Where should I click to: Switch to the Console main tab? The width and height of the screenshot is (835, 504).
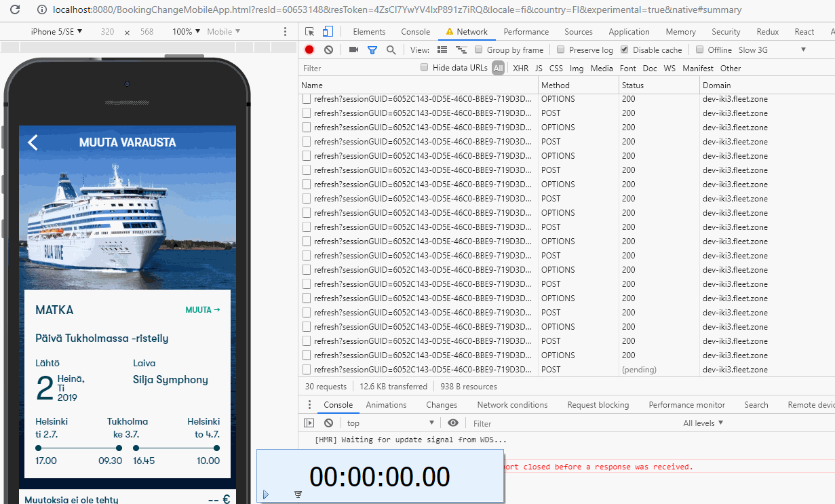(x=416, y=32)
